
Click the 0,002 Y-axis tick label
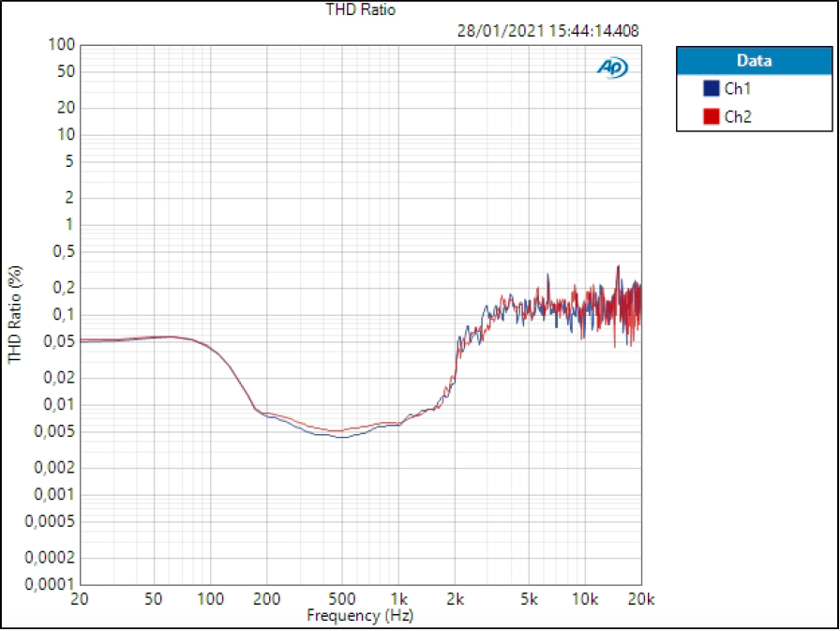pyautogui.click(x=54, y=468)
